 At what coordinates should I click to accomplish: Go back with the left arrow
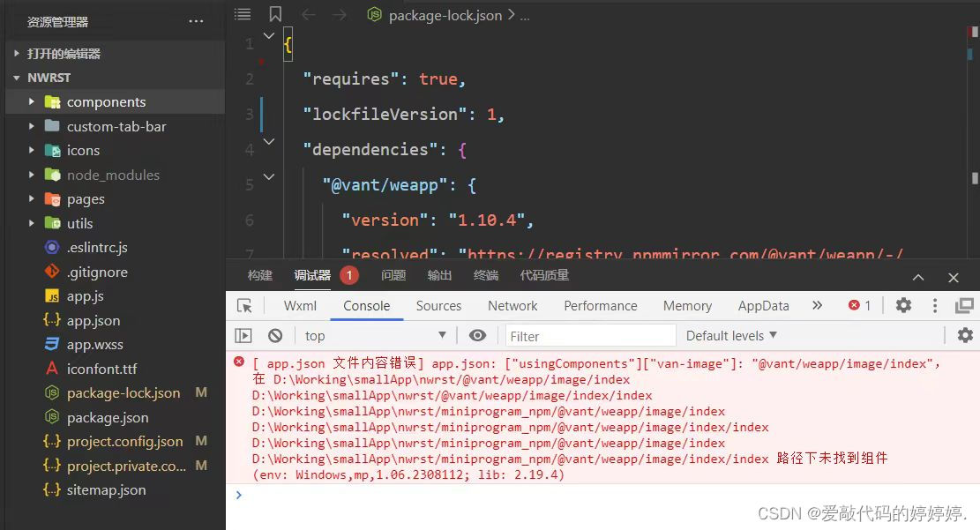tap(308, 14)
